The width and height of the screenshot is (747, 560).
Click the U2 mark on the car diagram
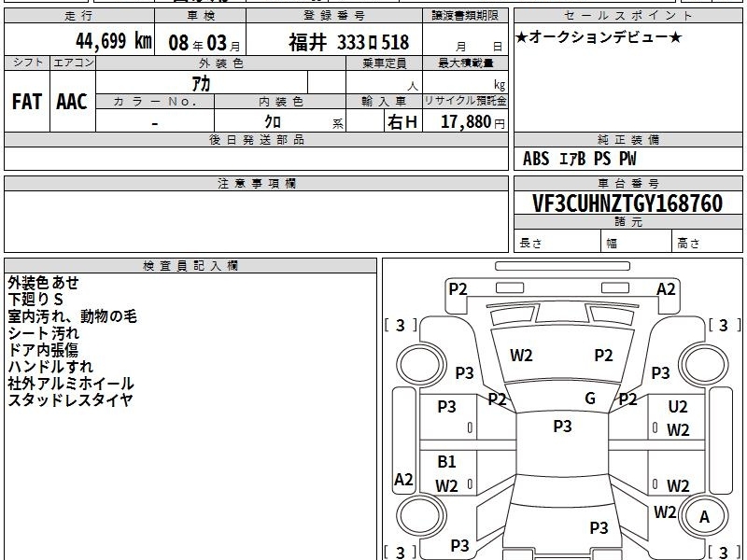point(678,407)
